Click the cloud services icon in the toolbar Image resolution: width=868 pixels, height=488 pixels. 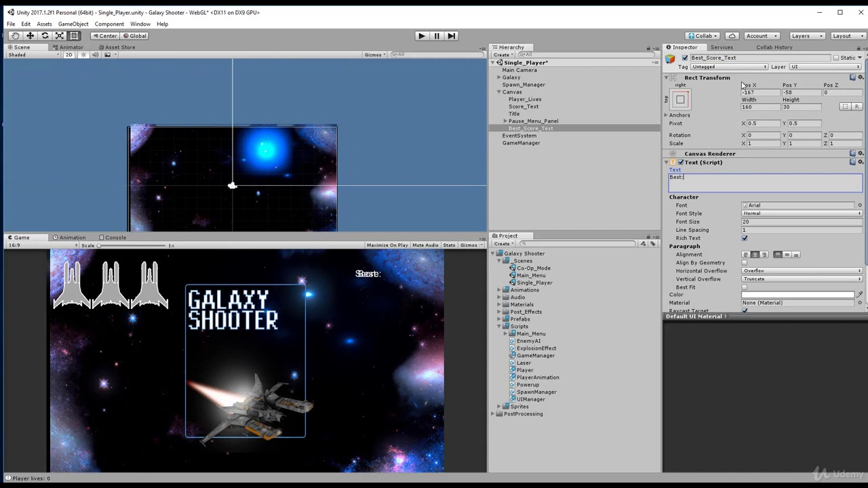coord(732,36)
